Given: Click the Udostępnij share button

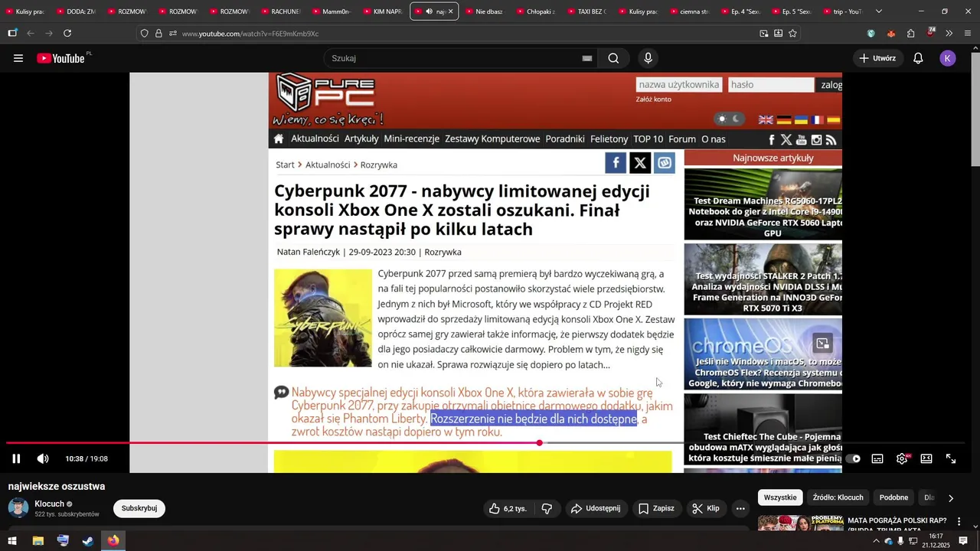Looking at the screenshot, I should 596,508.
